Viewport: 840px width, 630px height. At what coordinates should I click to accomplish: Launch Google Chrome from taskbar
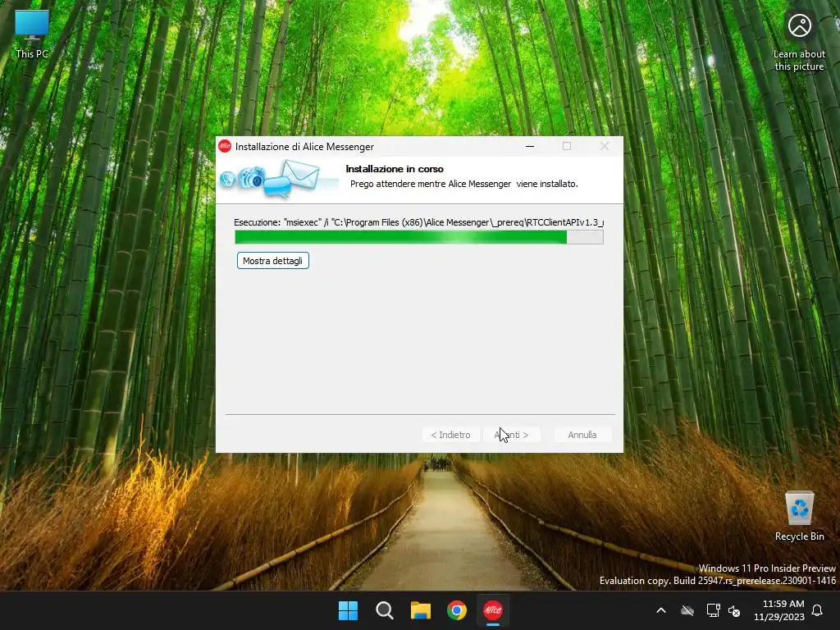[x=457, y=610]
